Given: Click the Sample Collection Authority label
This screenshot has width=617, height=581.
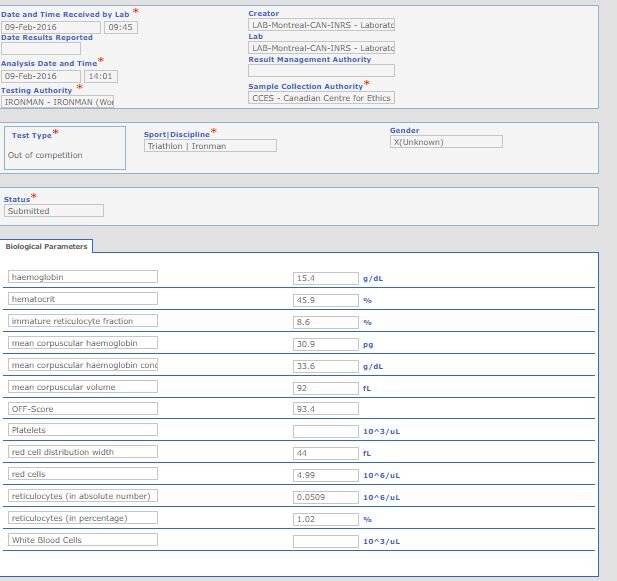Looking at the screenshot, I should click(x=305, y=86).
